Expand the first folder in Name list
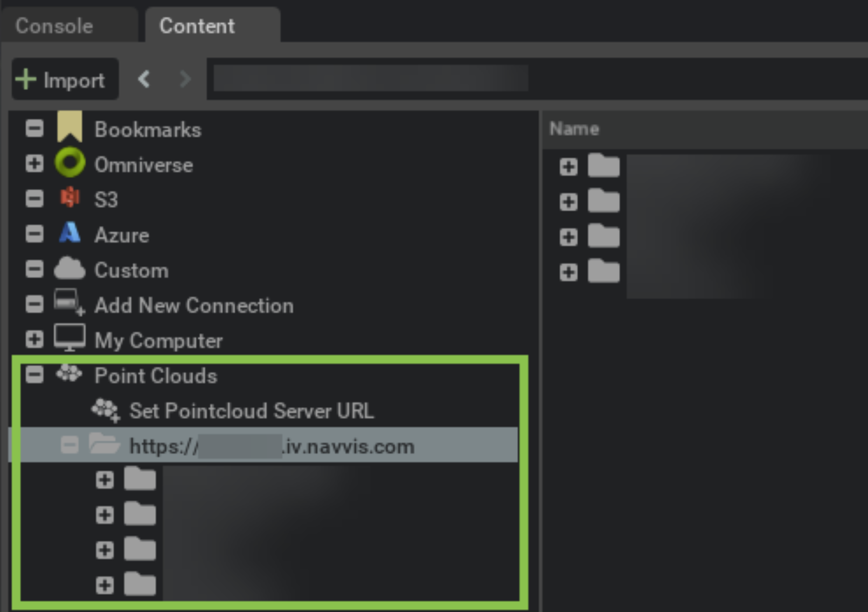This screenshot has height=612, width=868. point(568,167)
